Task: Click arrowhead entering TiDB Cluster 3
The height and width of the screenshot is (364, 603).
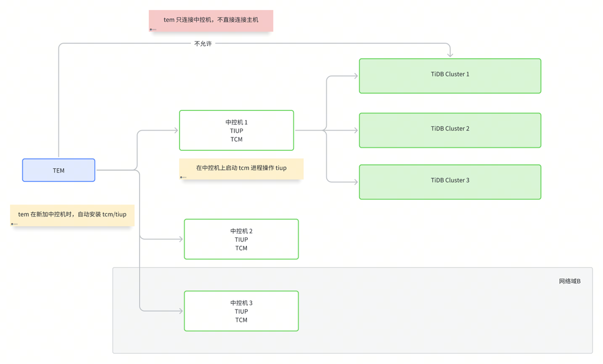Action: (355, 182)
